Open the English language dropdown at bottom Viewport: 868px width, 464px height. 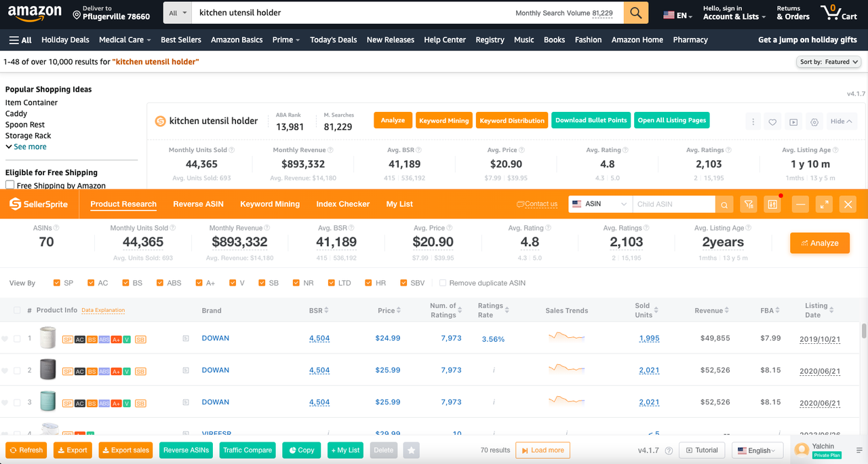coord(758,450)
